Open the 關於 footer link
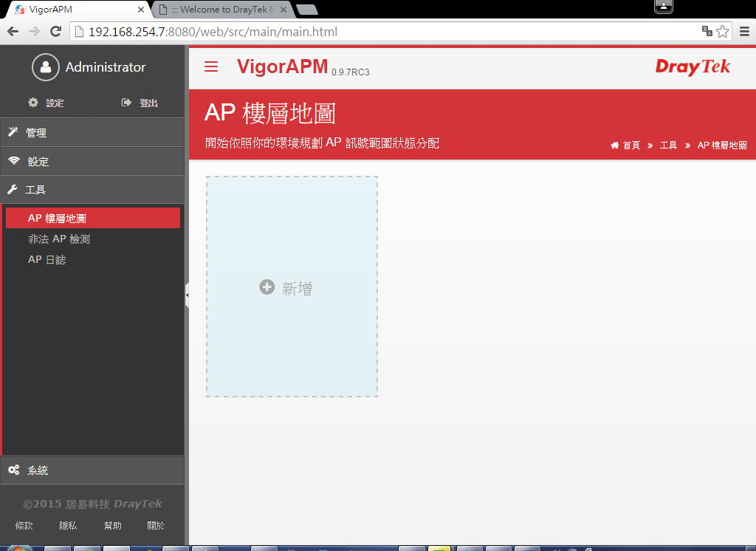Image resolution: width=756 pixels, height=551 pixels. pos(156,525)
